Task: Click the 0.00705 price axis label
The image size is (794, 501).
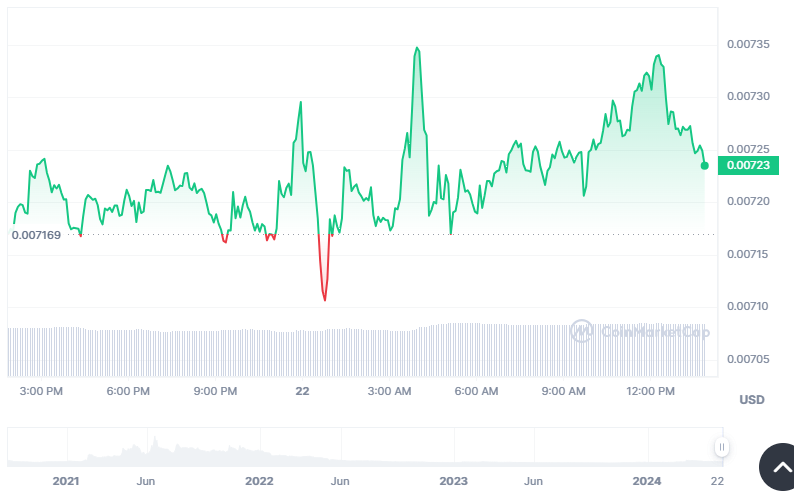Action: [x=746, y=358]
